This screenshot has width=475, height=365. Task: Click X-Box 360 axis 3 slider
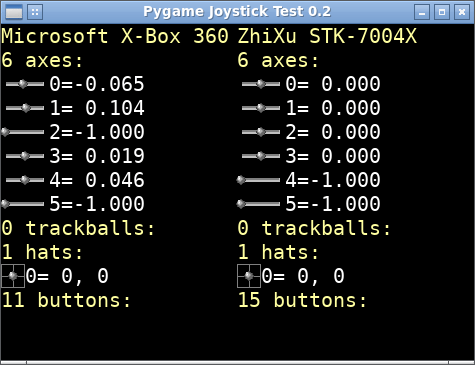click(25, 156)
